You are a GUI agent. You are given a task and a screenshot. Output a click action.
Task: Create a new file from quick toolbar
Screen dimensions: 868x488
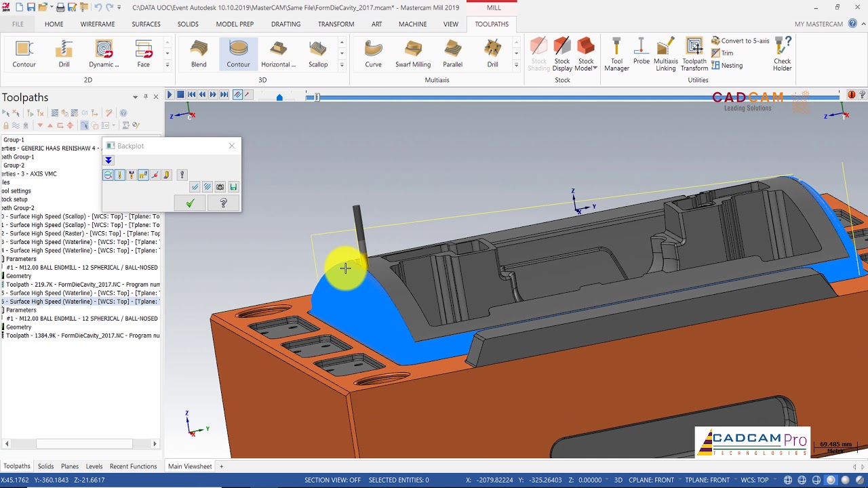(18, 7)
